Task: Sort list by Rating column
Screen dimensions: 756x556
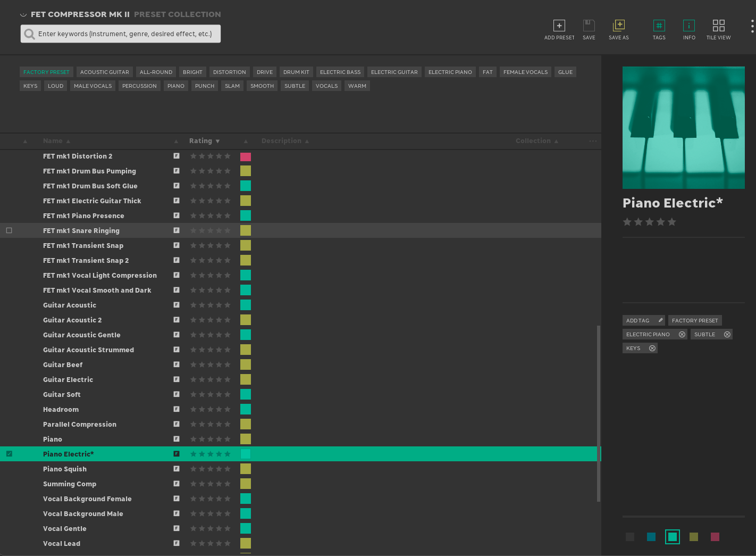Action: click(201, 141)
